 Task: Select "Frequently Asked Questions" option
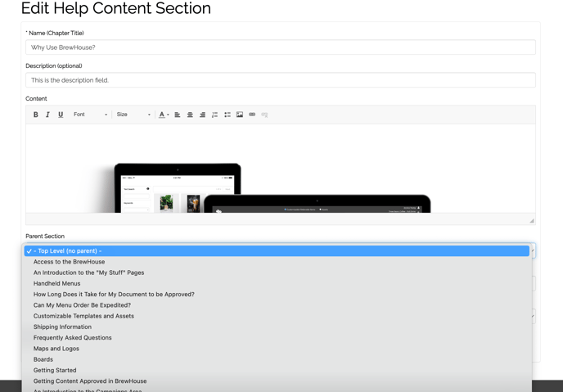tap(277, 337)
